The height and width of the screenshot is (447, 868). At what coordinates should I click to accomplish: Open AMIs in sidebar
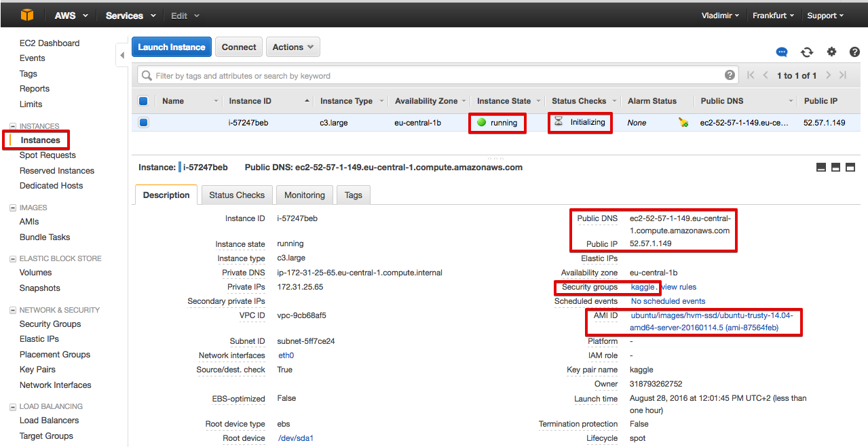point(29,221)
